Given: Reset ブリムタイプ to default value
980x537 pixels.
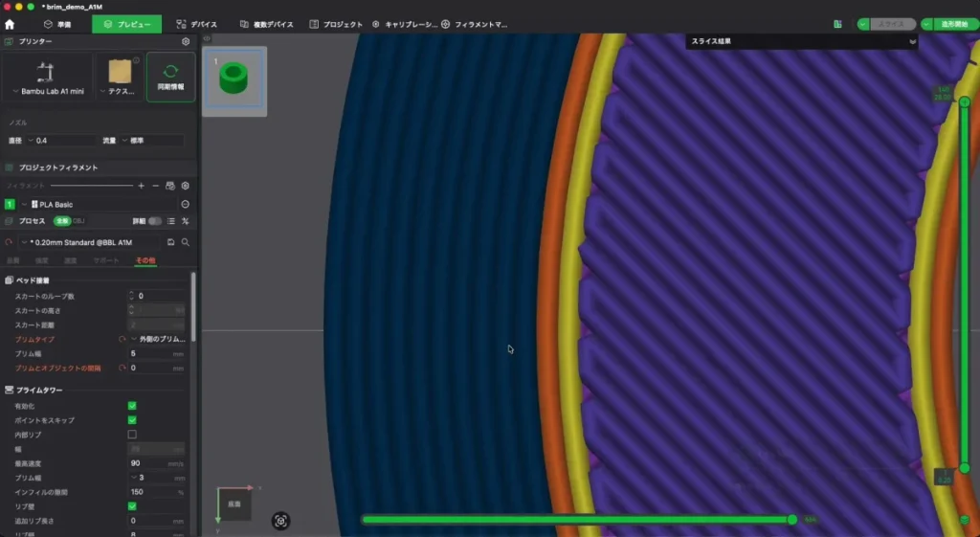Looking at the screenshot, I should pyautogui.click(x=122, y=340).
